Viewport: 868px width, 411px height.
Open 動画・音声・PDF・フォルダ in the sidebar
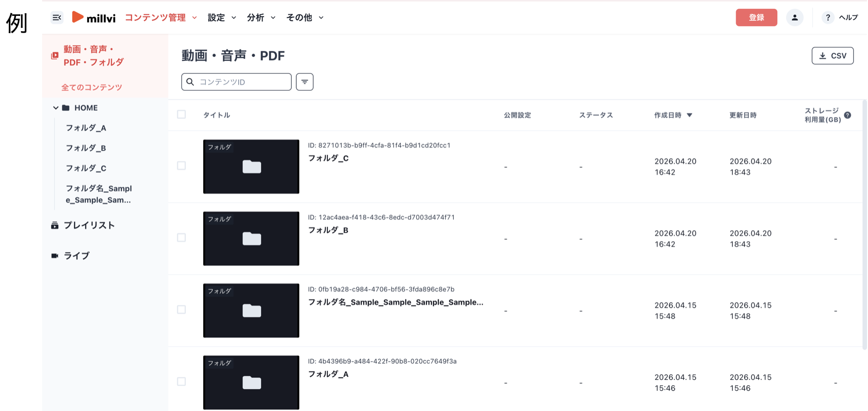coord(94,55)
